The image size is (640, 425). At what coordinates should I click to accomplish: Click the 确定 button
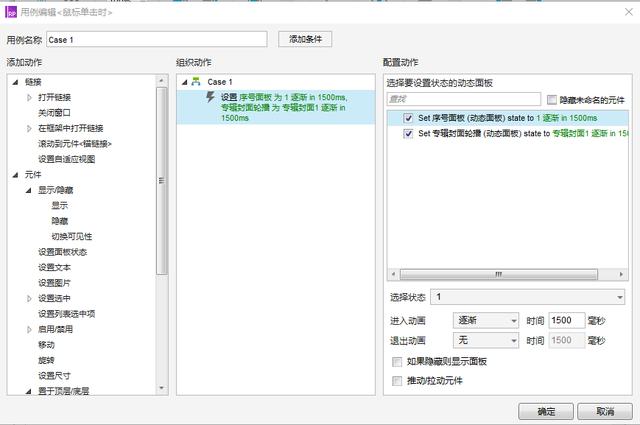(x=546, y=411)
